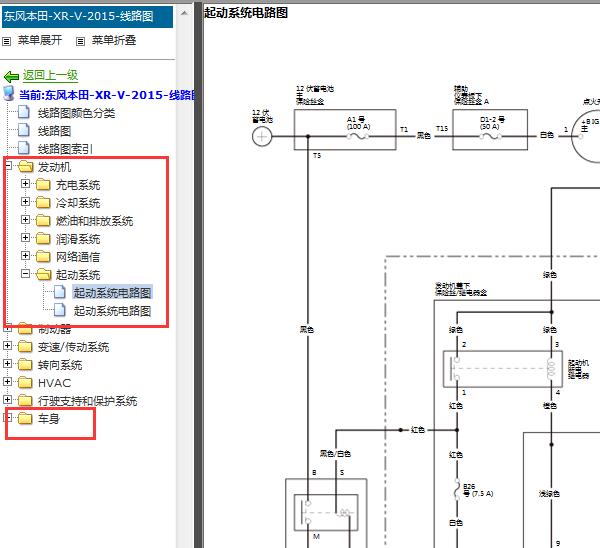Click the 发动机 open-folder icon
The image size is (600, 548).
click(x=26, y=166)
